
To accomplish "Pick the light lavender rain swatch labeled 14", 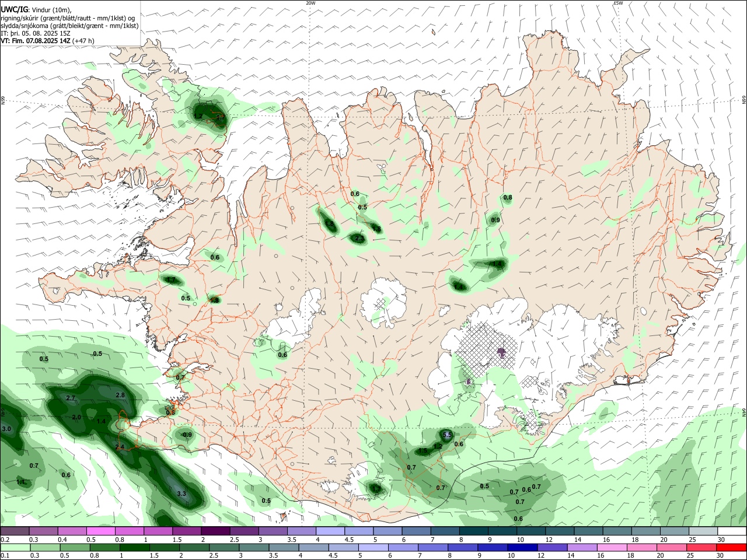I will coord(582,547).
